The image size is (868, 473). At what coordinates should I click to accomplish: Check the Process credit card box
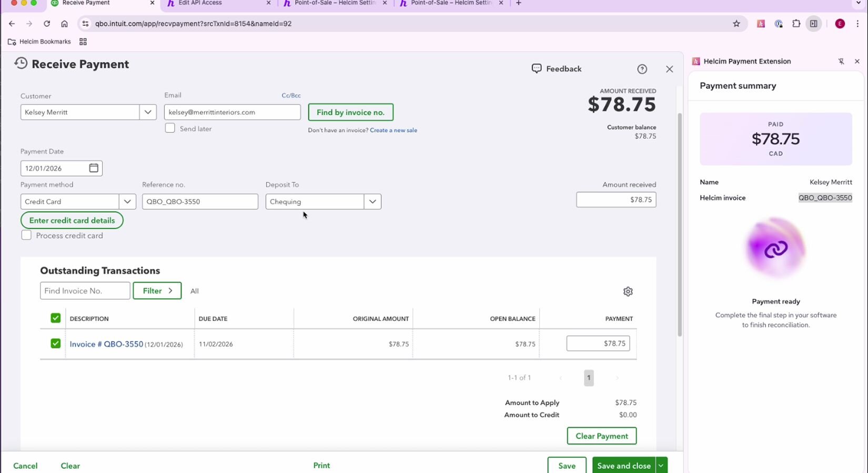pos(26,235)
